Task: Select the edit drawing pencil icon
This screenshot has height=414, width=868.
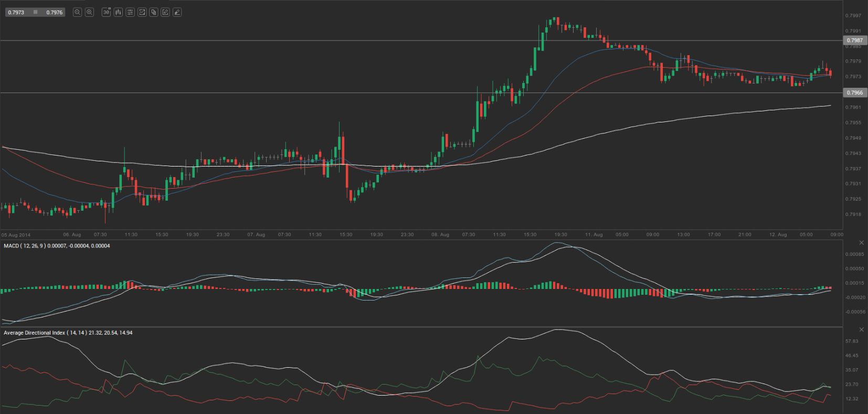Action: pos(165,12)
